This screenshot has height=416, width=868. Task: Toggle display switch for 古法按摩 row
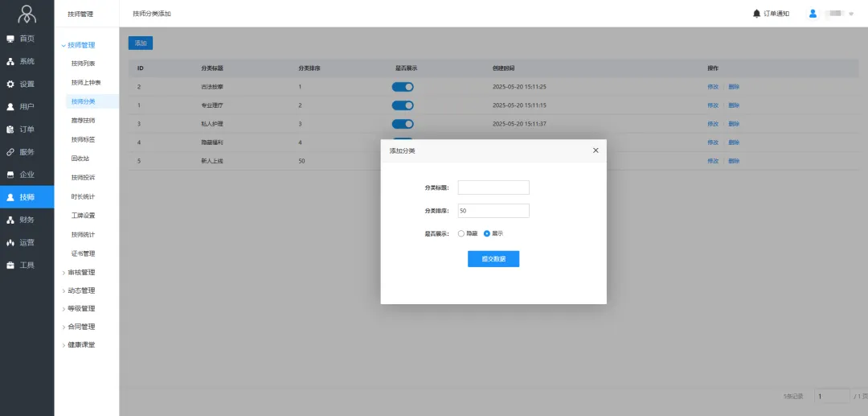pyautogui.click(x=403, y=87)
